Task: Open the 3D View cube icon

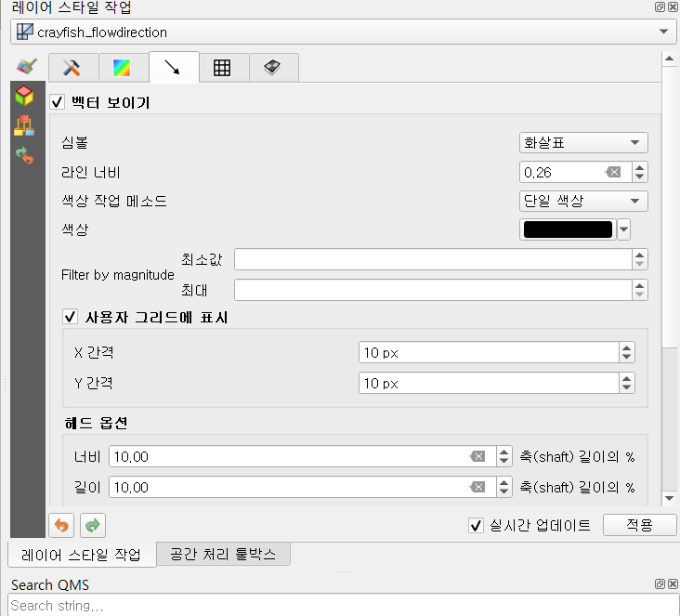Action: click(x=24, y=96)
